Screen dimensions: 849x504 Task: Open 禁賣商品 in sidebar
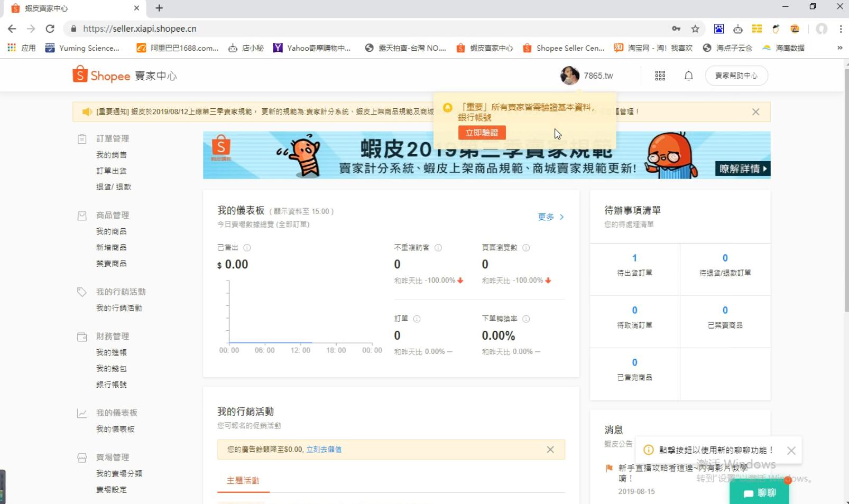click(x=112, y=264)
